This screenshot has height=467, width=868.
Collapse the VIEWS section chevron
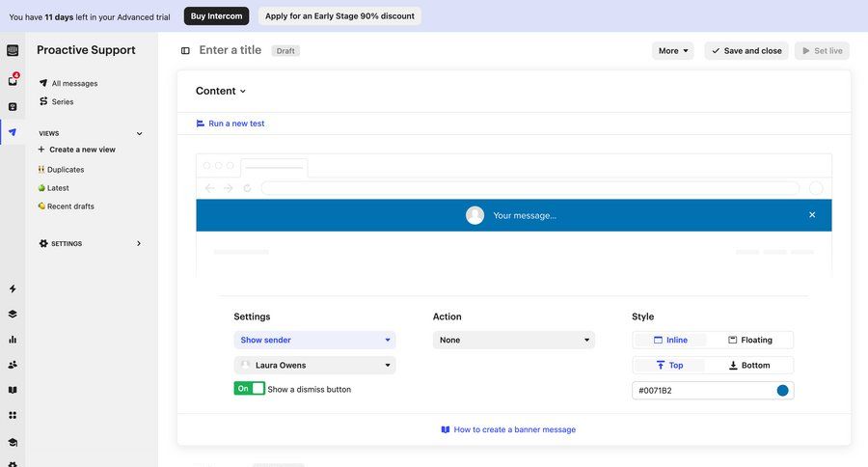coord(140,133)
